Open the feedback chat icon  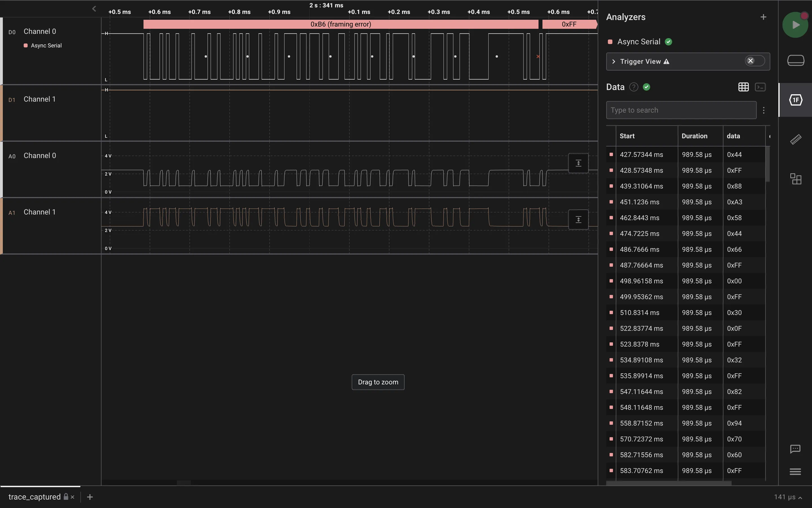coord(795,449)
